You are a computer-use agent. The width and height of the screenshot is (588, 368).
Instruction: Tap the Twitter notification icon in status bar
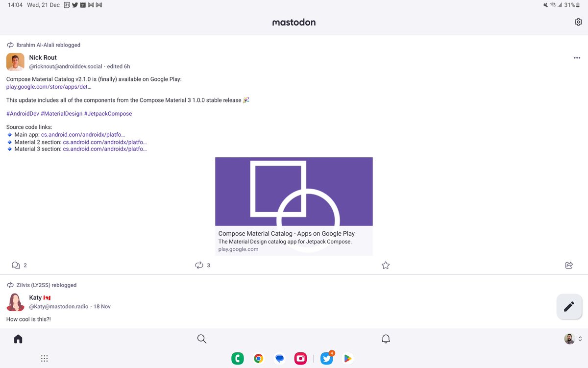click(x=75, y=5)
